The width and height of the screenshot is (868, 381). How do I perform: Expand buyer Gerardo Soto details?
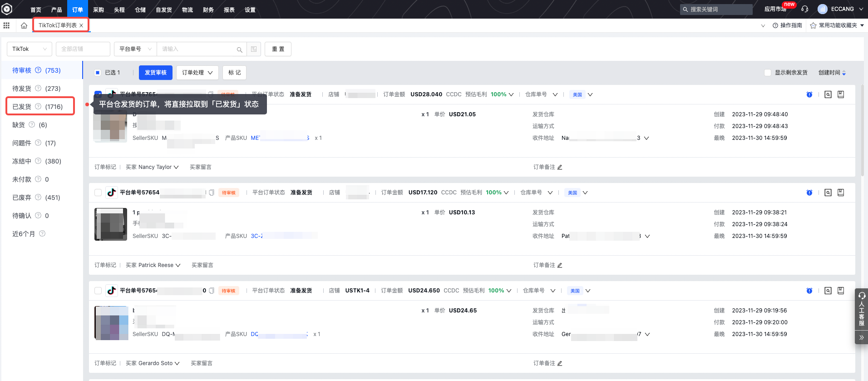click(177, 363)
